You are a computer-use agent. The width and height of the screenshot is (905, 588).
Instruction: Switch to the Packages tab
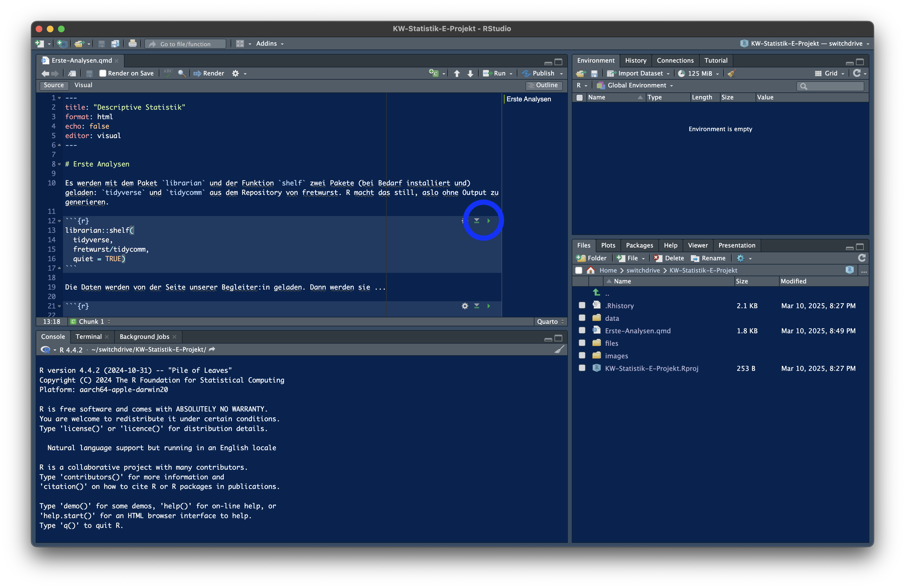(x=639, y=245)
